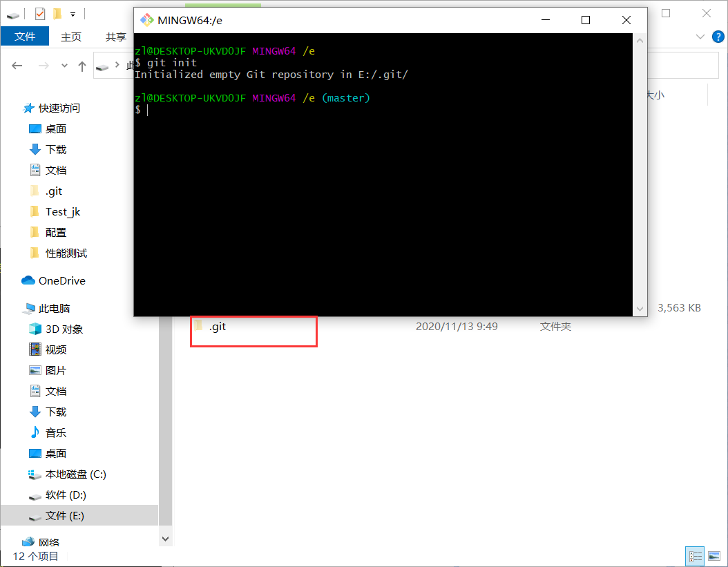
Task: Click the pictures icon beside 图片
Action: click(x=35, y=370)
